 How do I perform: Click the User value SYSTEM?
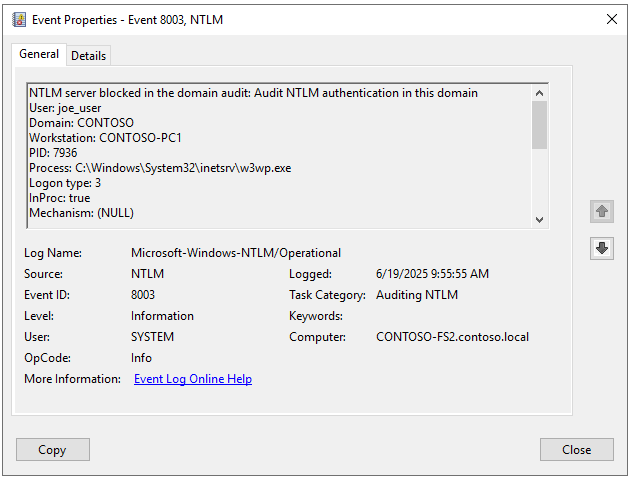[152, 337]
